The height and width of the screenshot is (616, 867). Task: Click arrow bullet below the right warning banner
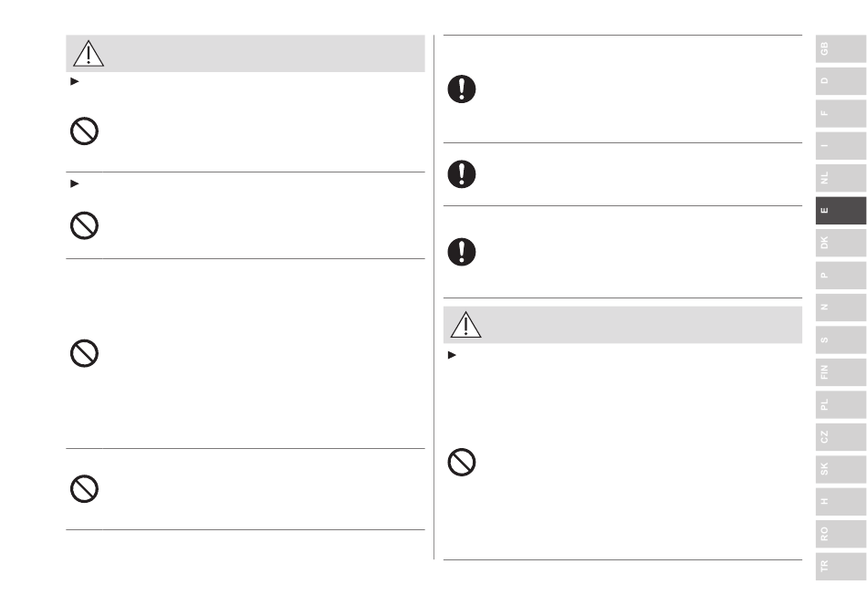tap(453, 355)
